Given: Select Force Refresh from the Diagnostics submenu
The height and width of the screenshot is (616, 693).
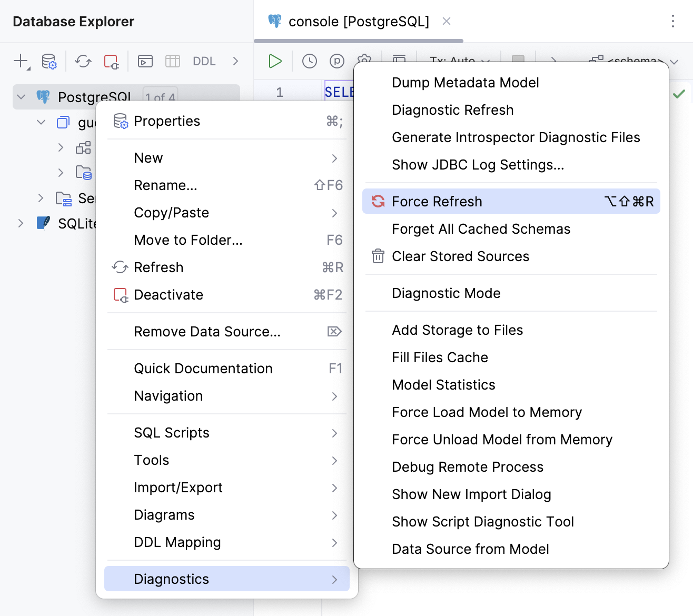Looking at the screenshot, I should (436, 201).
